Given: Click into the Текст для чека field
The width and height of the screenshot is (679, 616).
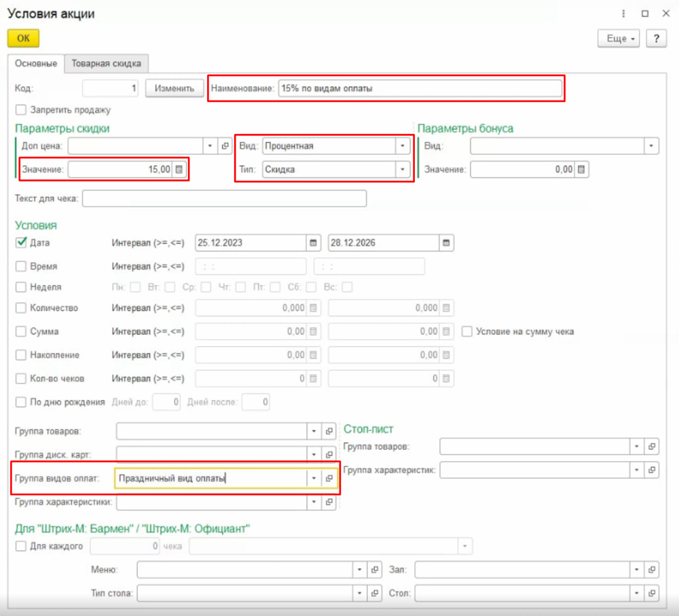Looking at the screenshot, I should tap(224, 198).
